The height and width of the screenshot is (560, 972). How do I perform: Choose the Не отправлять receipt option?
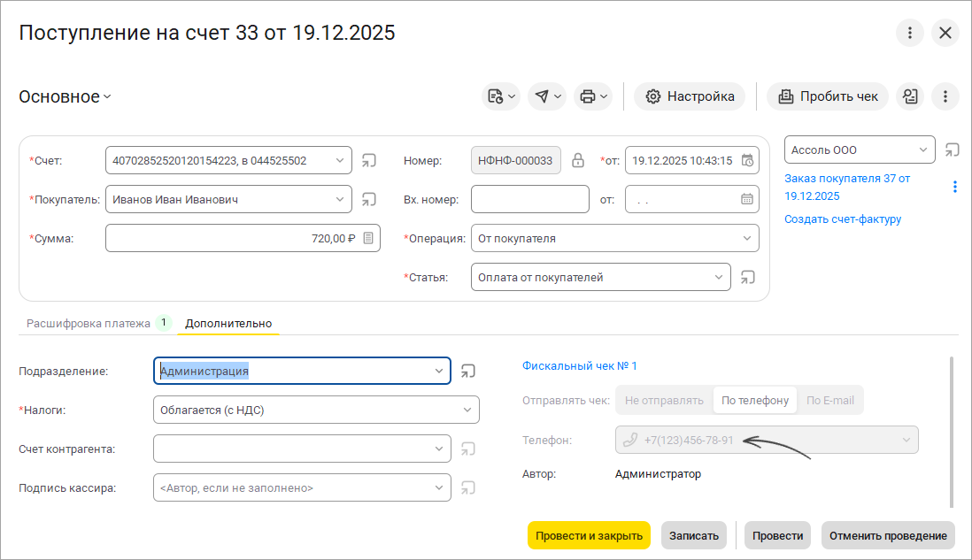pyautogui.click(x=664, y=400)
